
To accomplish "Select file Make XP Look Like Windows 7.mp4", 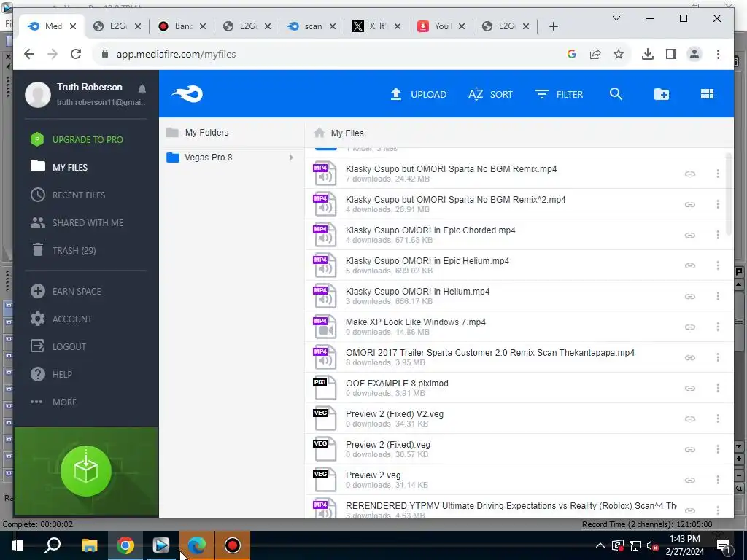I will (519, 327).
